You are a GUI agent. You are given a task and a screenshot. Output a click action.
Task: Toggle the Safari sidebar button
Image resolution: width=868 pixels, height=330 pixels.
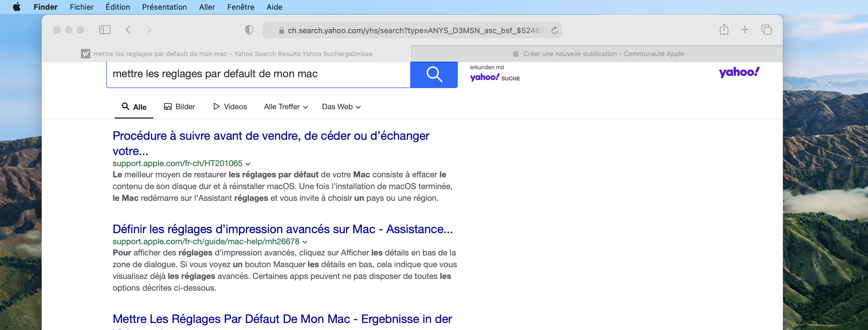104,30
